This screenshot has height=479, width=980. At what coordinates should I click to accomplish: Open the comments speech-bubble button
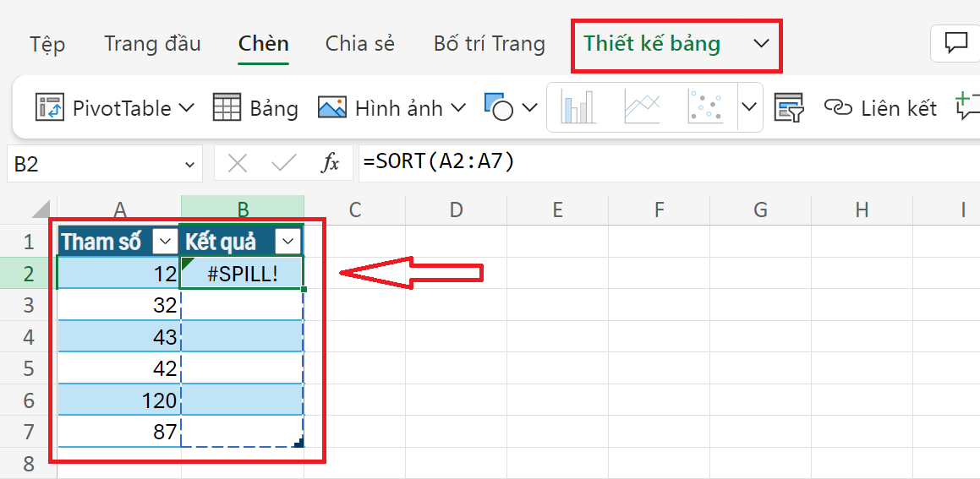(x=955, y=44)
